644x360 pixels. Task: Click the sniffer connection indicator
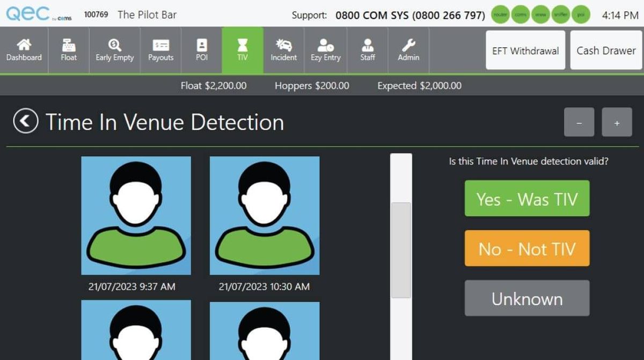pos(560,14)
